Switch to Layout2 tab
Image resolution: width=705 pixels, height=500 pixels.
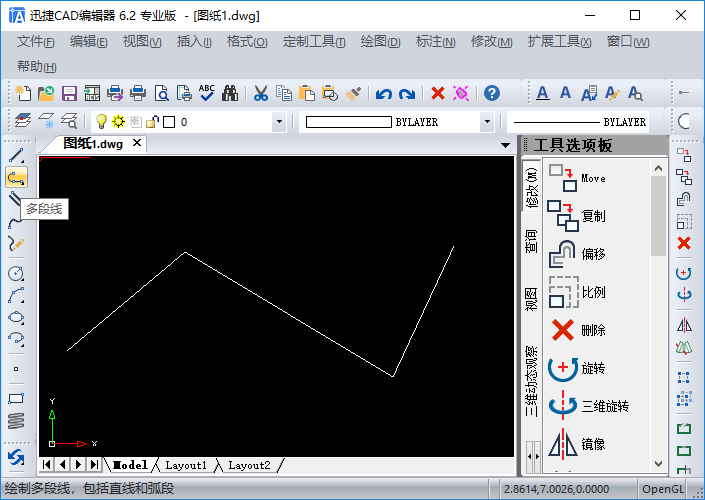[249, 465]
